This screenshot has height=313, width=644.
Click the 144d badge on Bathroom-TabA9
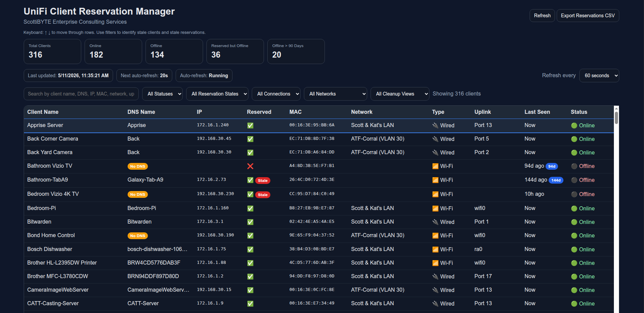click(556, 180)
